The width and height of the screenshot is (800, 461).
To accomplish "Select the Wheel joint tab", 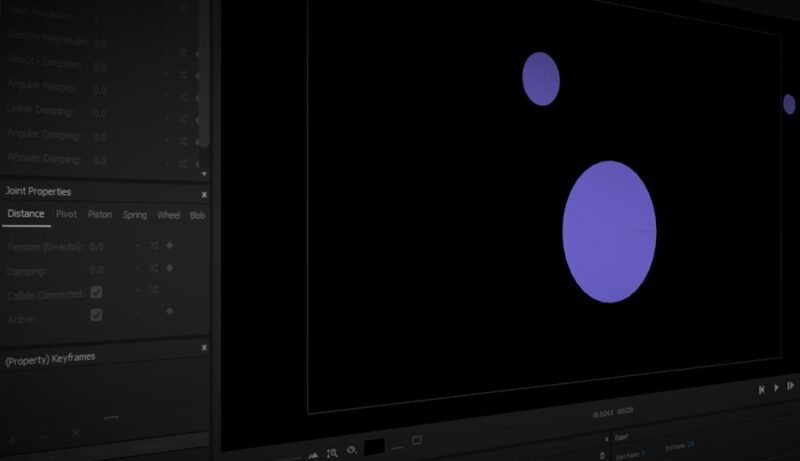I will 168,214.
